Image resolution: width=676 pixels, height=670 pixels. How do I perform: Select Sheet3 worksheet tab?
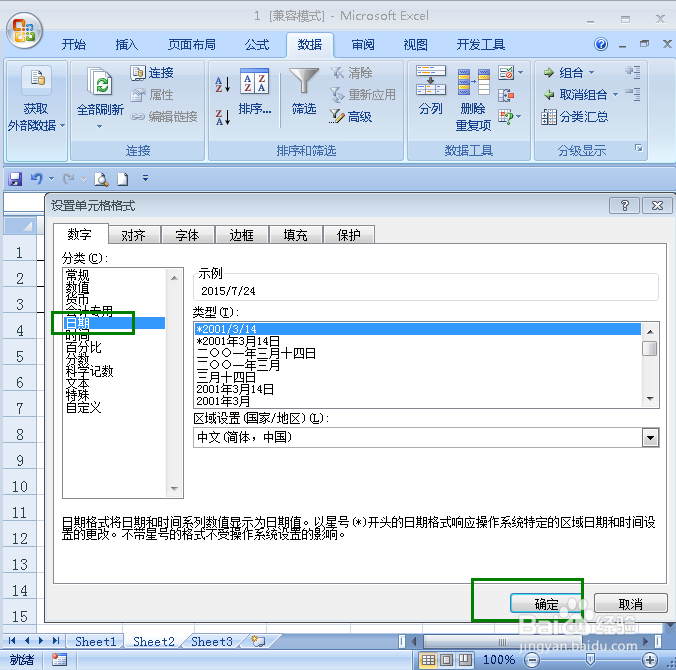(212, 642)
